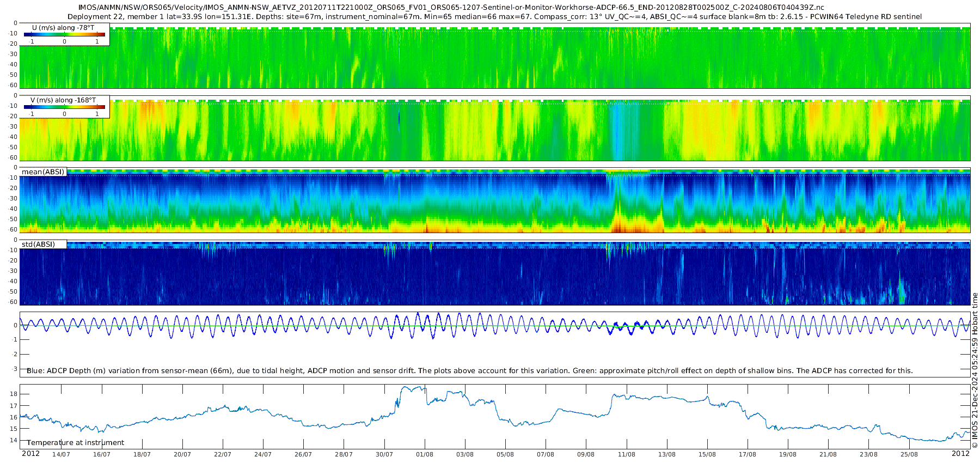Viewport: 980px width, 463px height.
Task: Click the V velocity colorbar legend
Action: click(x=64, y=107)
